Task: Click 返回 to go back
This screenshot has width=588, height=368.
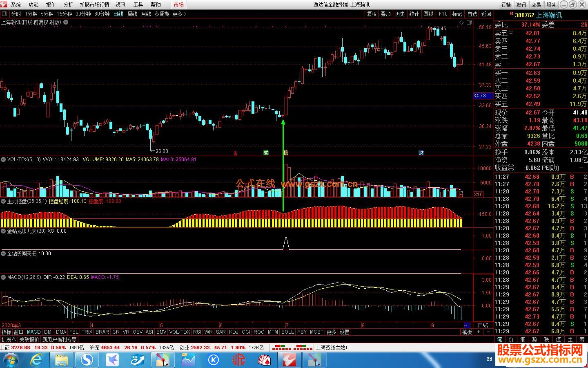Action: (486, 14)
